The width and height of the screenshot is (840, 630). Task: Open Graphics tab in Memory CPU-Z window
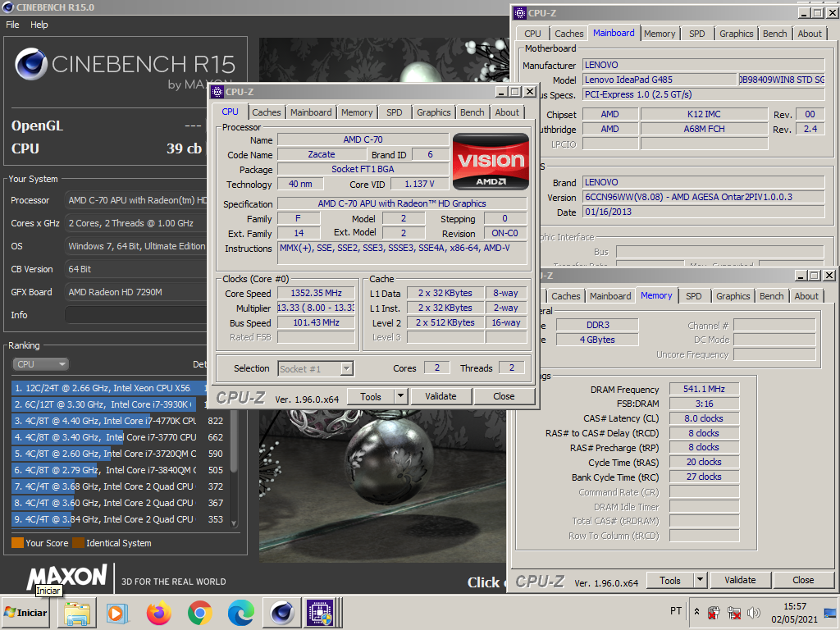click(x=733, y=296)
